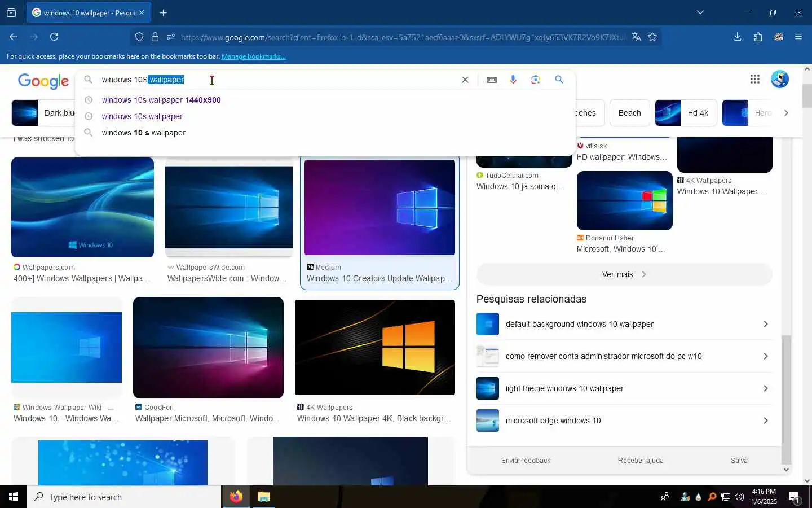Open the extensions puzzle icon

(x=758, y=37)
